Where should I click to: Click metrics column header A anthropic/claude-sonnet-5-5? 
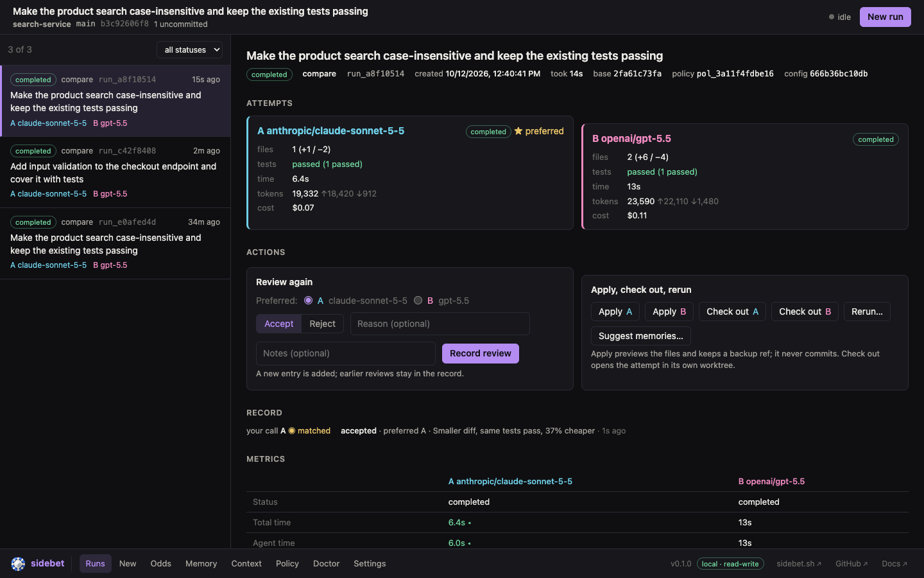[510, 482]
